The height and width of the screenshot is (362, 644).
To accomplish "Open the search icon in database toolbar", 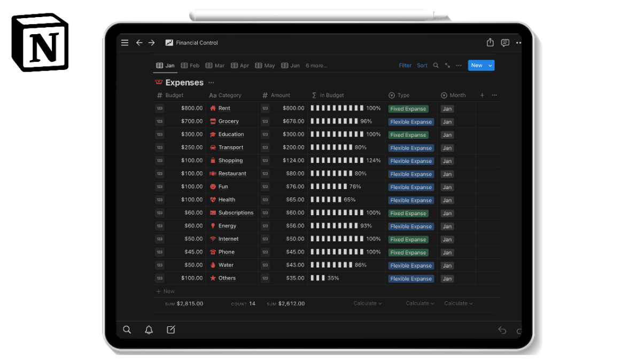I will 436,65.
